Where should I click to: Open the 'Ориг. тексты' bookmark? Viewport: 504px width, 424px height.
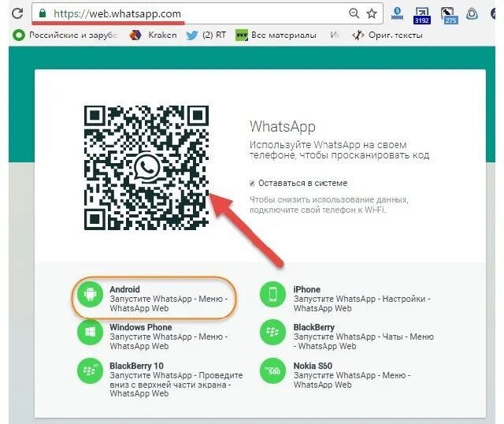pyautogui.click(x=387, y=35)
